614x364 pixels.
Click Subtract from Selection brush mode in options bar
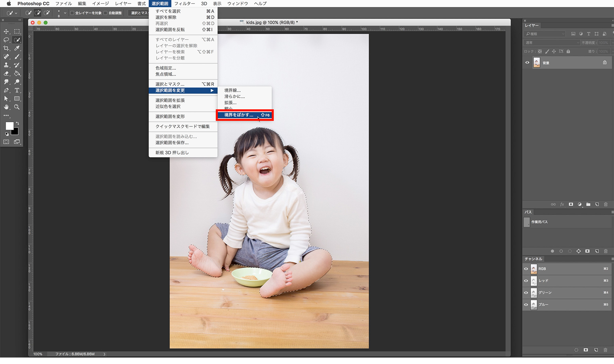click(47, 13)
